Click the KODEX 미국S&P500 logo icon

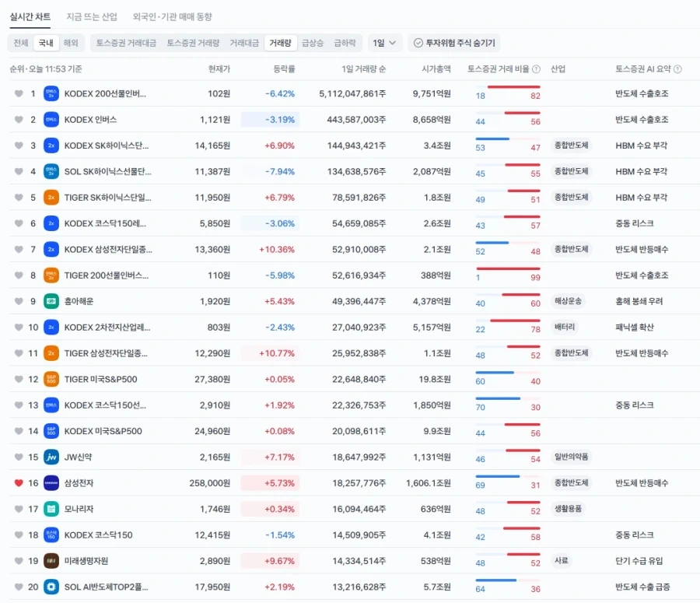point(51,431)
